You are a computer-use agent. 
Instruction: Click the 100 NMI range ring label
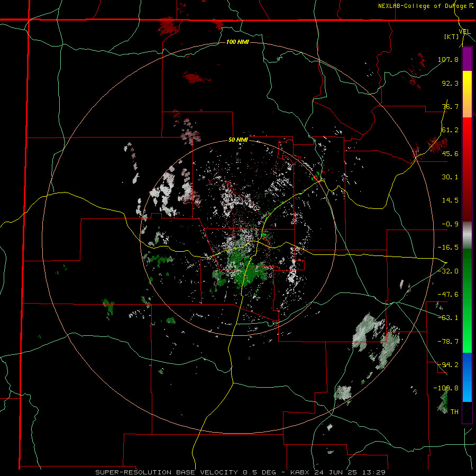[x=237, y=42]
